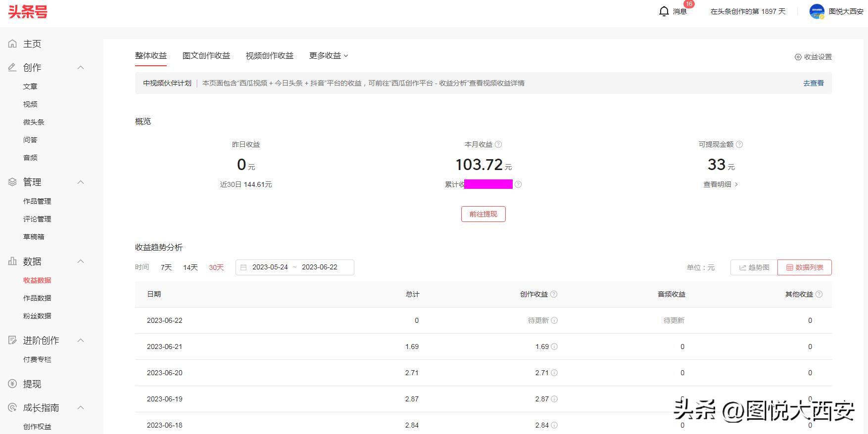
Task: Click help icon next to 本月收益
Action: coord(498,144)
